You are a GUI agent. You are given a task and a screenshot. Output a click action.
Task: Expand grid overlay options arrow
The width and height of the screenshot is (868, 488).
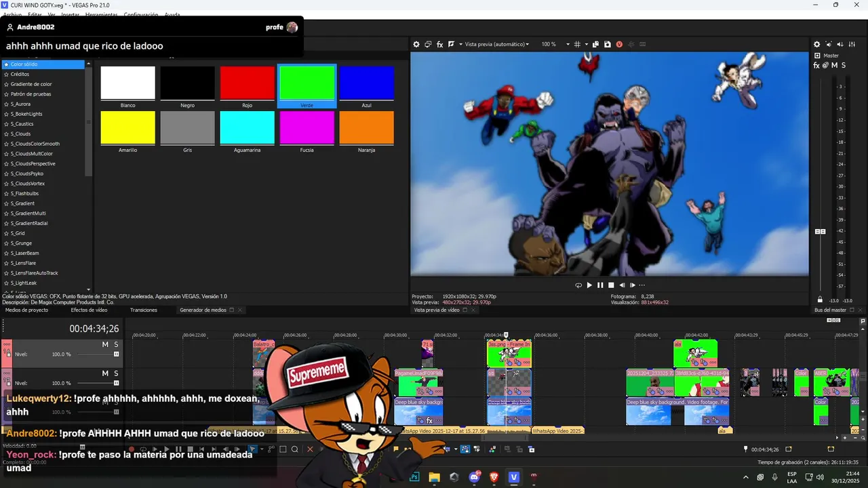pos(585,44)
